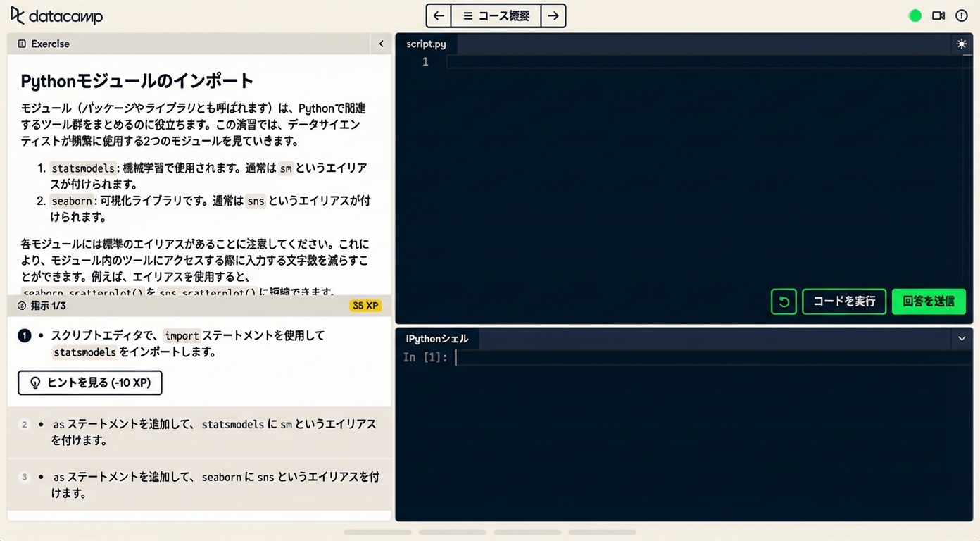980x541 pixels.
Task: Click the statsmodels code term in list
Action: (83, 168)
